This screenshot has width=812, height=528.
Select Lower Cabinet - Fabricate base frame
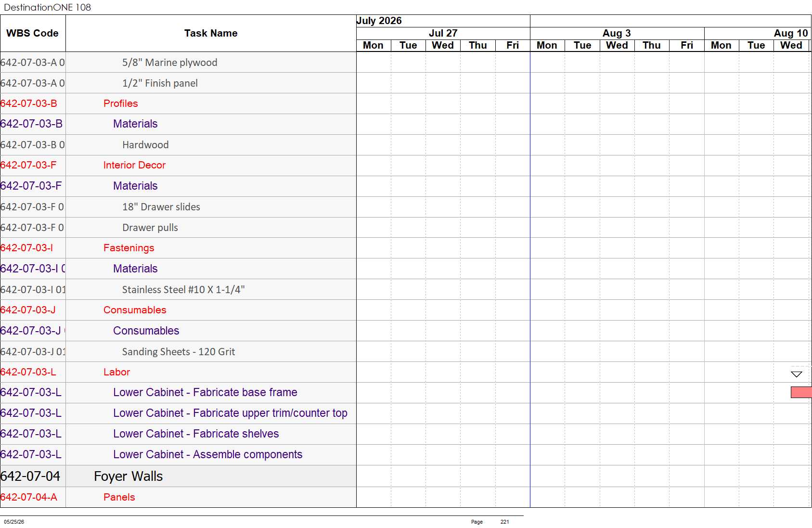[x=205, y=392]
